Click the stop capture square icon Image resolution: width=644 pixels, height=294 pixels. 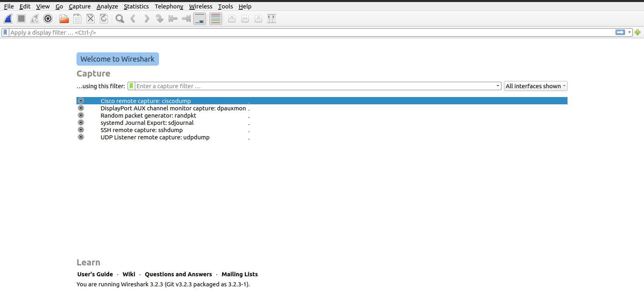coord(21,19)
